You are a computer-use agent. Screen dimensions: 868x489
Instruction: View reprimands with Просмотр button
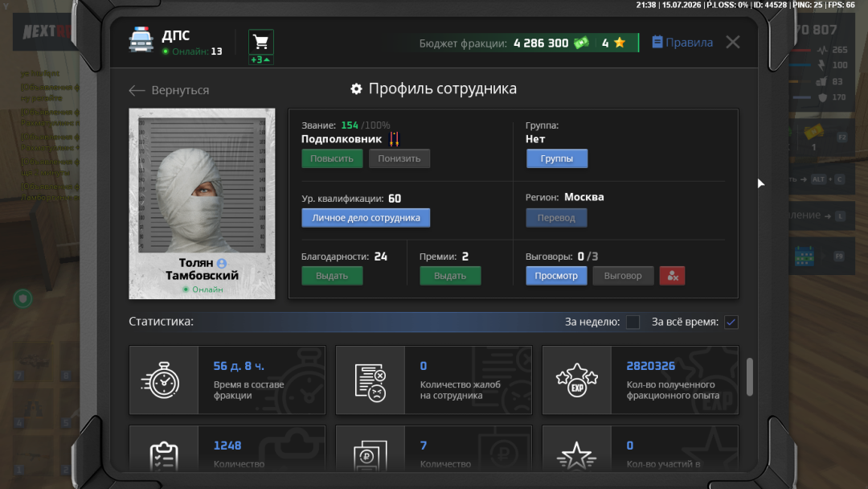tap(556, 276)
